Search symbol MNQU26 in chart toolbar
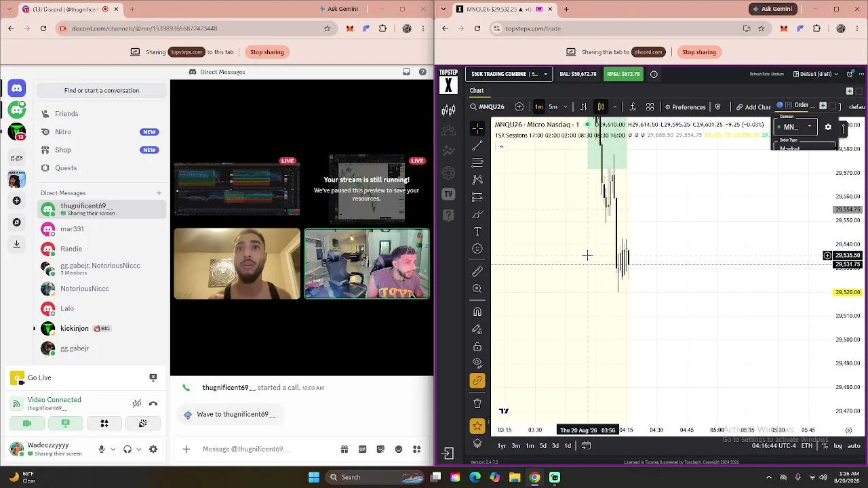Screen dimensions: 868x488 487,107
